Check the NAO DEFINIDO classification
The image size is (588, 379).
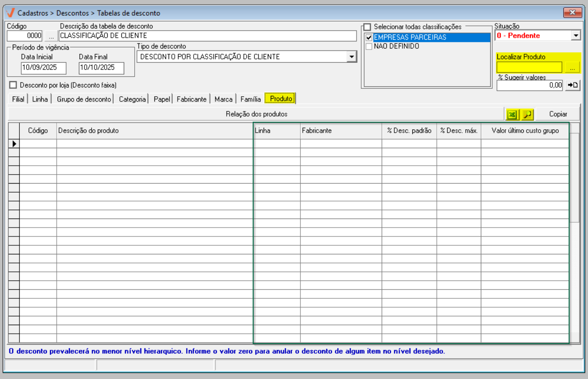(369, 46)
